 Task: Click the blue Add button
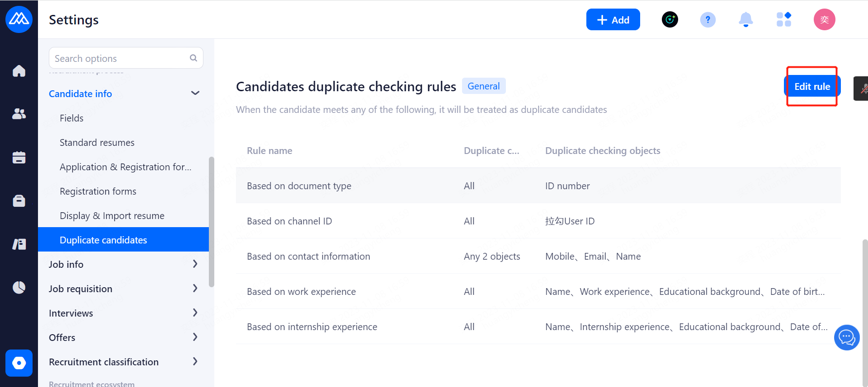pos(613,20)
